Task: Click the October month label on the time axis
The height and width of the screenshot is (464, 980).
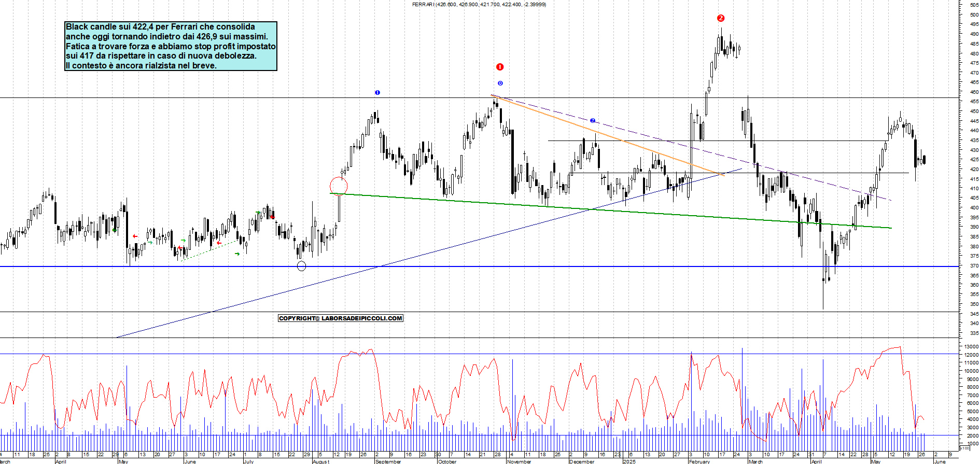Action: point(447,461)
